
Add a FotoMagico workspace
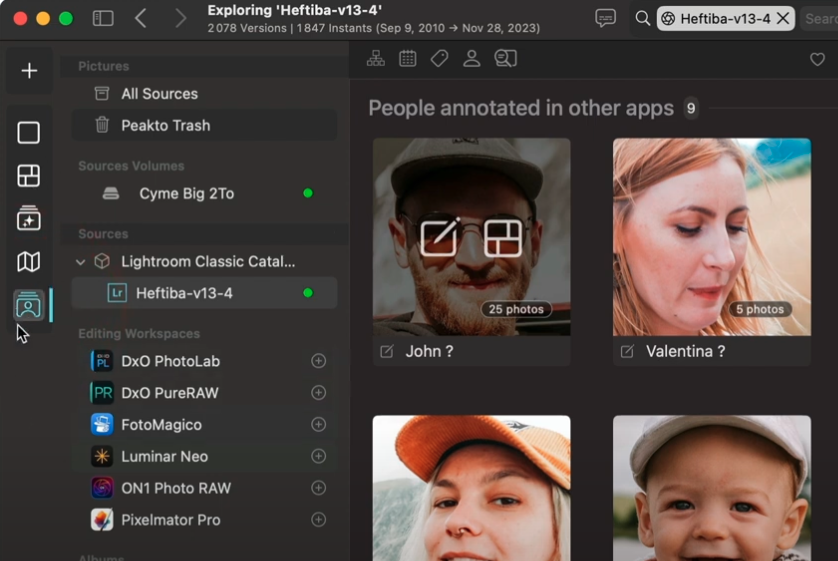click(x=319, y=424)
